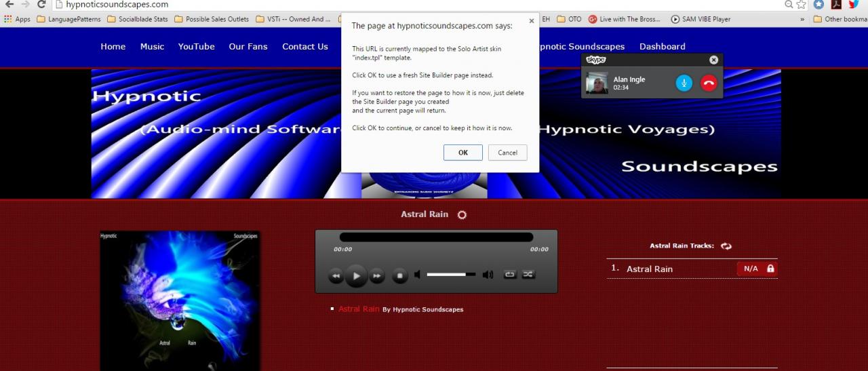Click the browser forward arrow

click(x=26, y=4)
